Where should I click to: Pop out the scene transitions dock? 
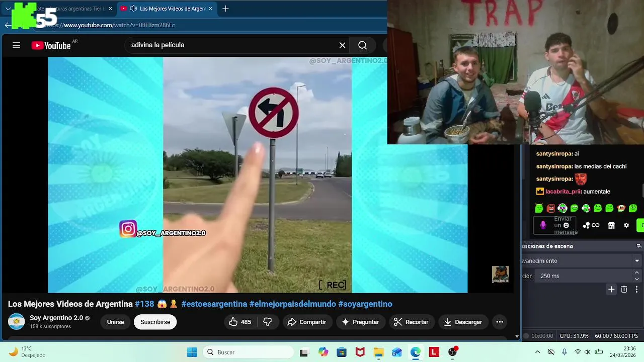pos(639,246)
